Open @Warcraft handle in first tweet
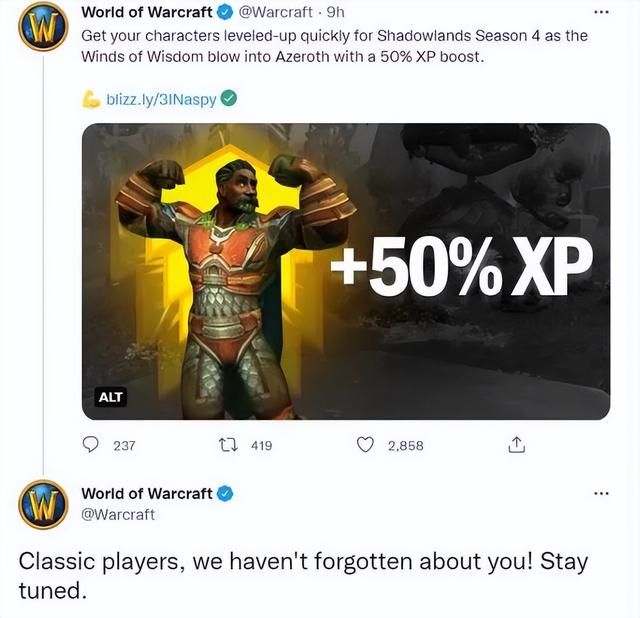 (275, 13)
